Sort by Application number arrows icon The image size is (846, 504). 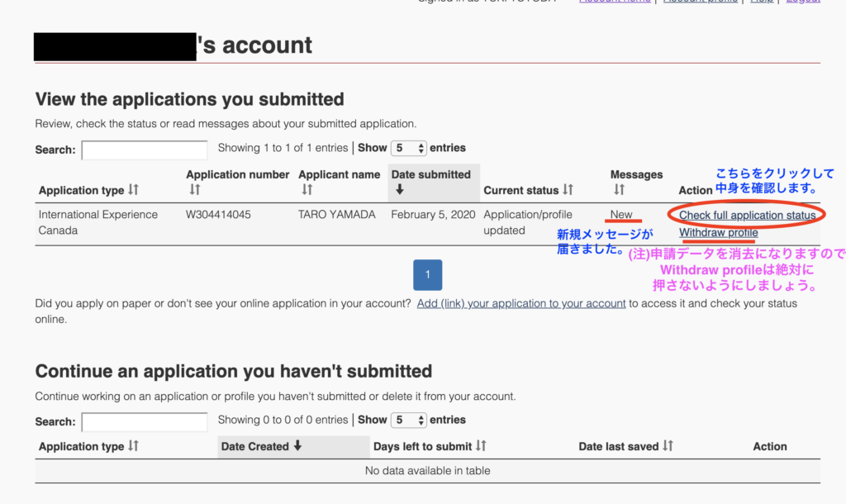point(195,190)
